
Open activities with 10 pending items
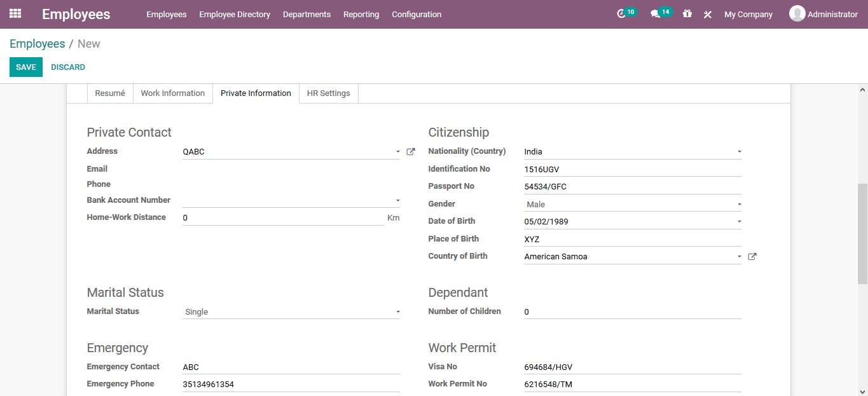625,13
